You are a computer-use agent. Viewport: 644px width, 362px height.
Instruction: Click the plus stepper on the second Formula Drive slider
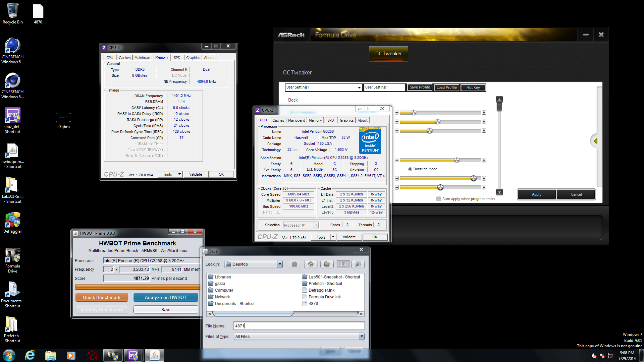click(x=484, y=122)
